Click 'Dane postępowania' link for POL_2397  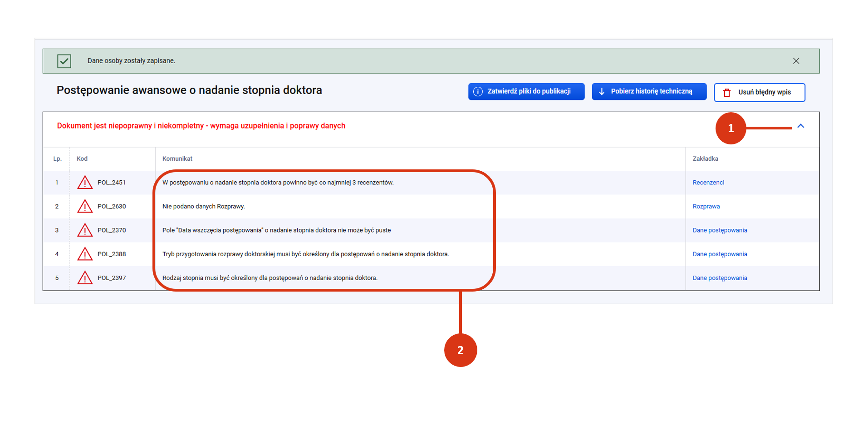click(x=720, y=278)
